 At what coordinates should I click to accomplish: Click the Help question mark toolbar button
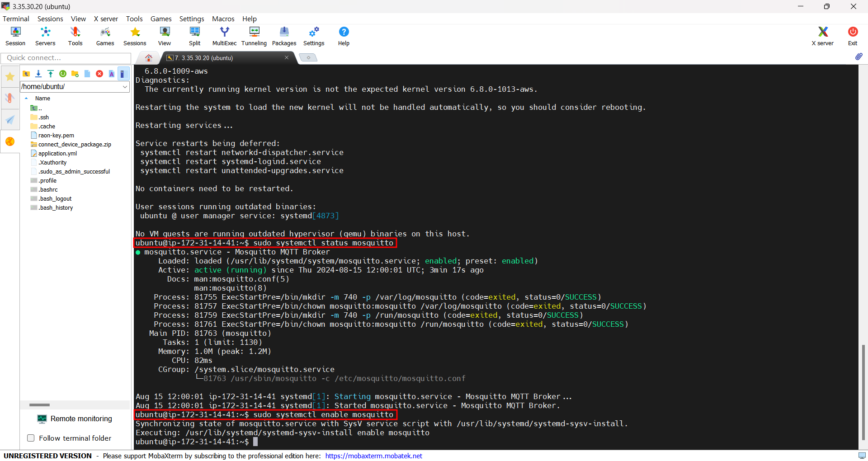[x=344, y=36]
